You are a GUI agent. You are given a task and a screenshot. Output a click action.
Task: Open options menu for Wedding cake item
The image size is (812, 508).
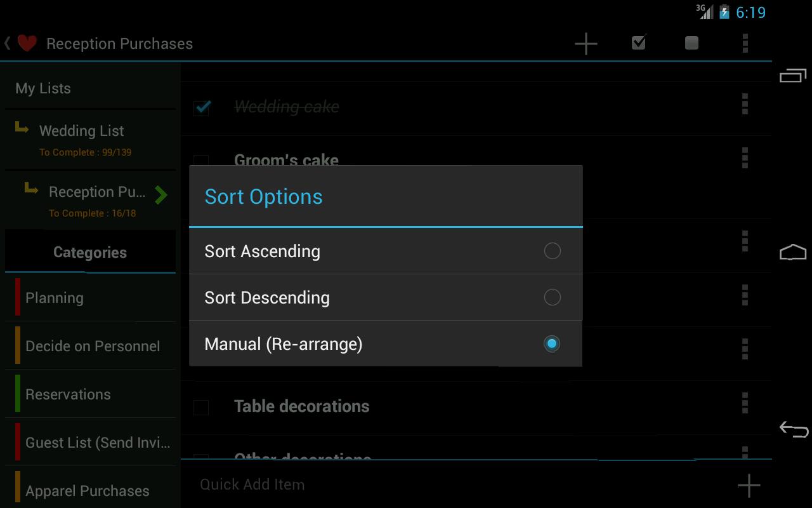pos(745,104)
